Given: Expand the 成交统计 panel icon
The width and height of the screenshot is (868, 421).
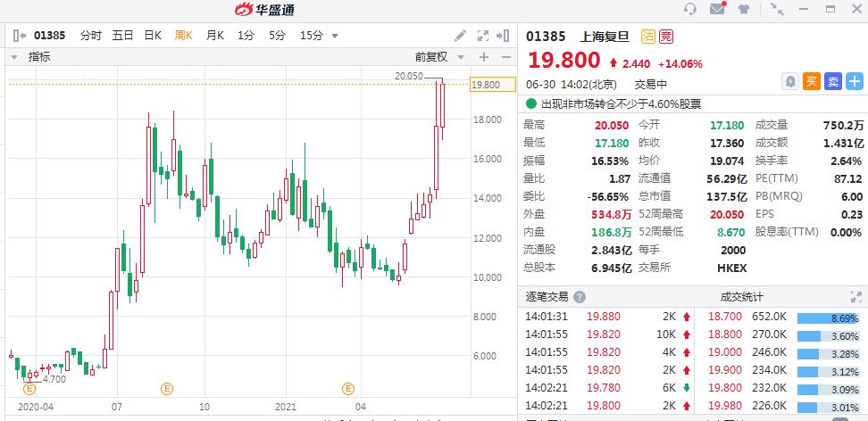Looking at the screenshot, I should pyautogui.click(x=855, y=297).
